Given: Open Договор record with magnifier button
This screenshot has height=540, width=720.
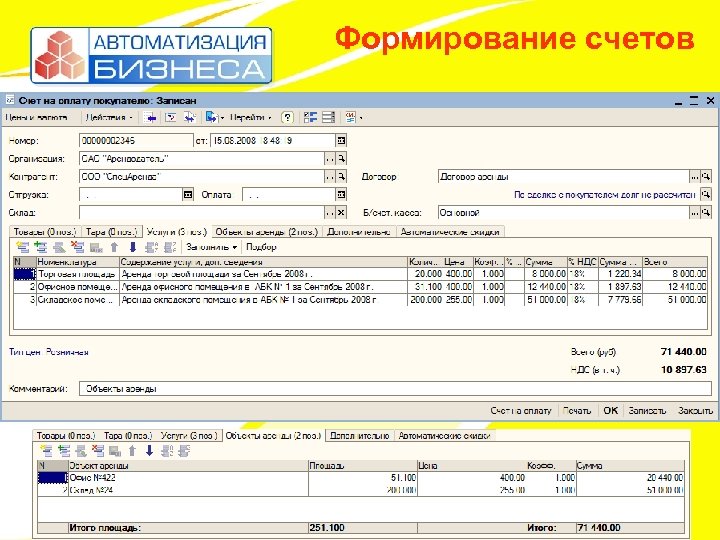Looking at the screenshot, I should click(x=706, y=176).
